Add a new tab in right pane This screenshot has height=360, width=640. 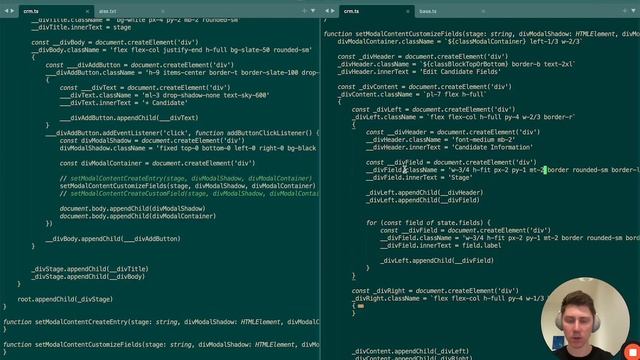click(x=624, y=11)
